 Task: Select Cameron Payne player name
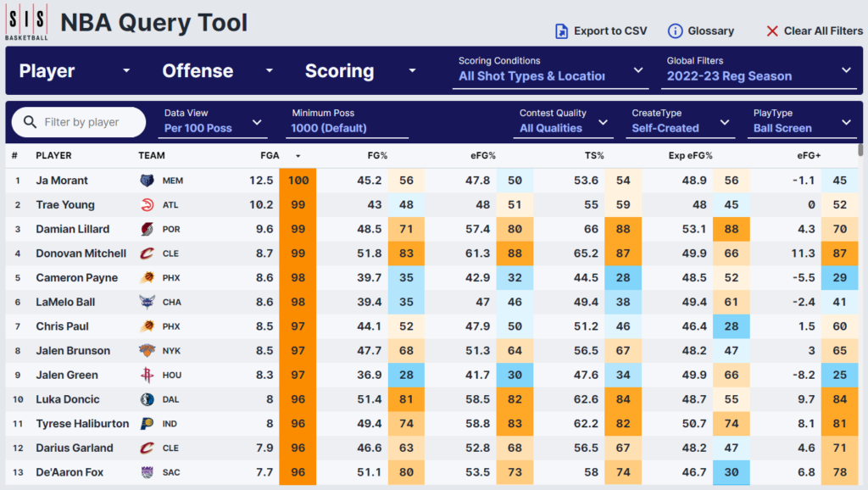76,278
